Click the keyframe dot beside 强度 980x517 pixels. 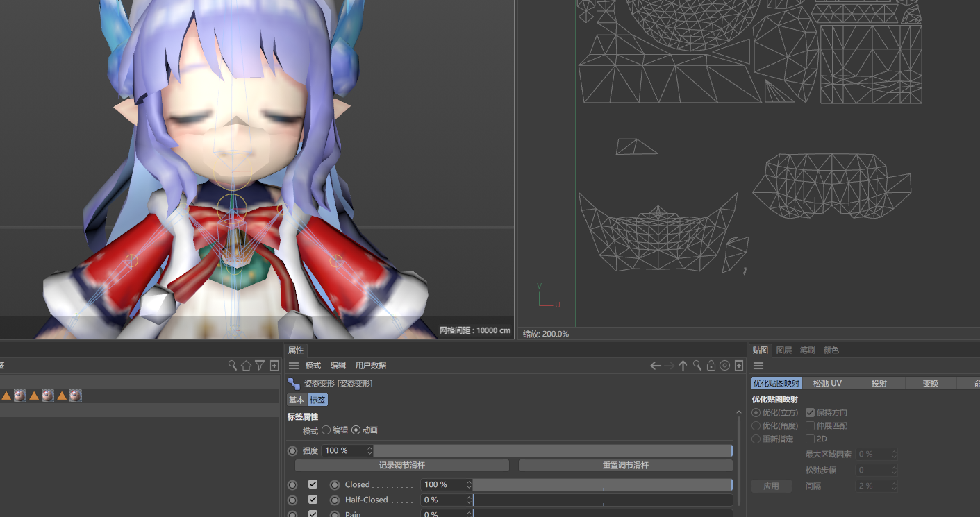pos(292,451)
